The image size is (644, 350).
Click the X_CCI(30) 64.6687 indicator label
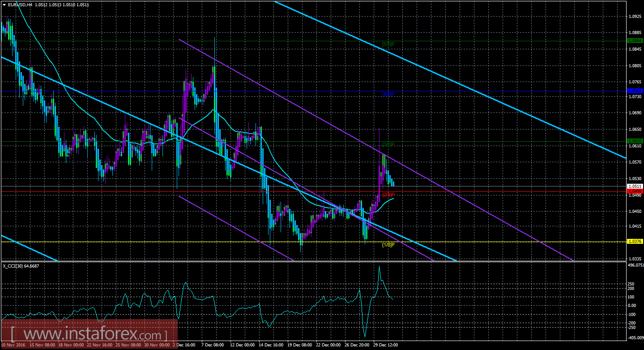[21, 266]
